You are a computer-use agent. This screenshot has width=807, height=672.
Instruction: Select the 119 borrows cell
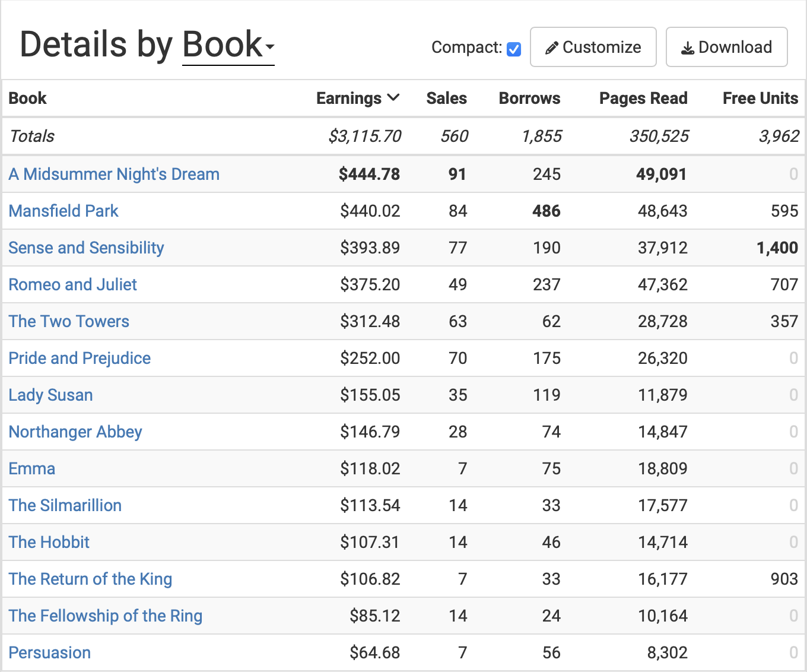click(x=546, y=395)
